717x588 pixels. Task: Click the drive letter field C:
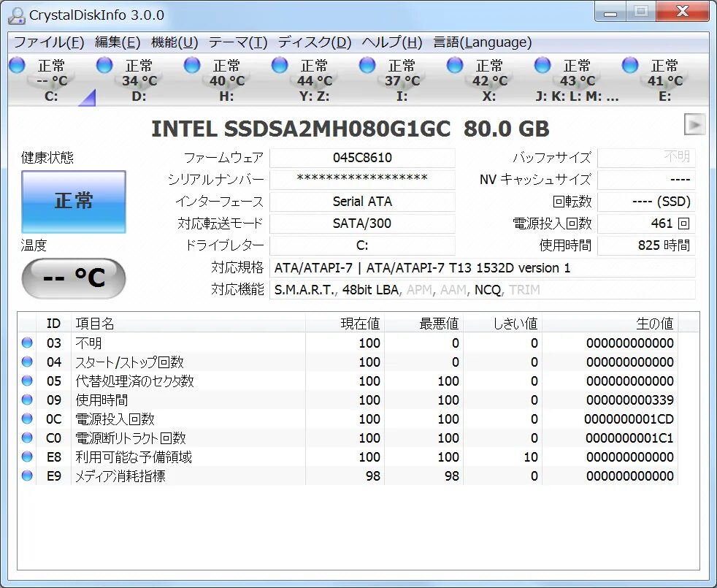(362, 245)
